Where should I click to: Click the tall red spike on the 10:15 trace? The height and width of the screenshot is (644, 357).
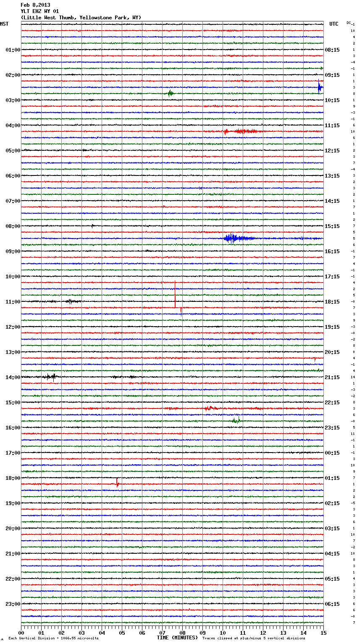(175, 294)
